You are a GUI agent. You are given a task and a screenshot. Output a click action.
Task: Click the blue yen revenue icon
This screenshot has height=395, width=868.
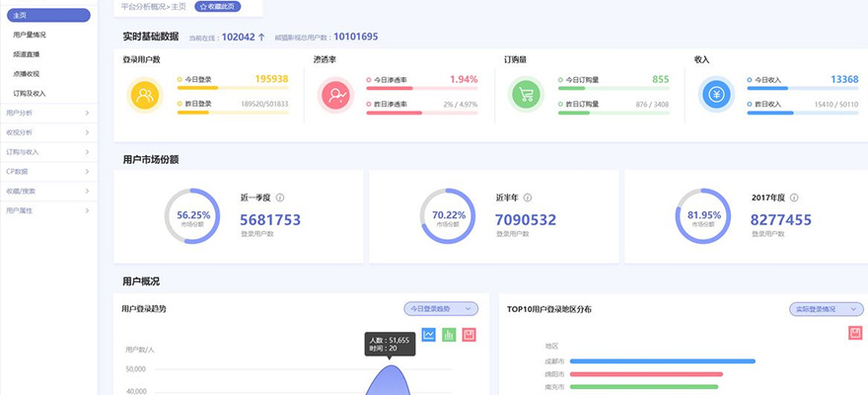coord(716,95)
